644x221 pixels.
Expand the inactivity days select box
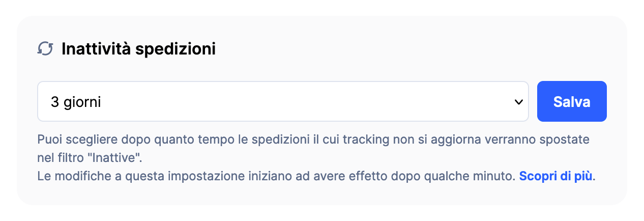pyautogui.click(x=283, y=102)
